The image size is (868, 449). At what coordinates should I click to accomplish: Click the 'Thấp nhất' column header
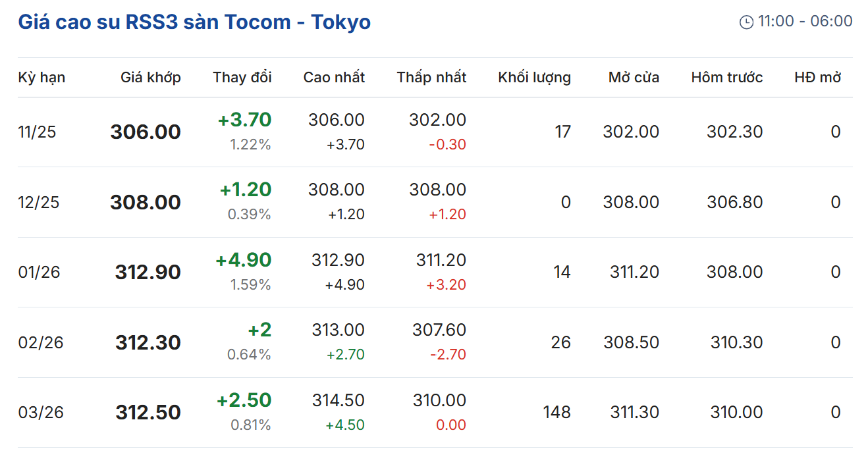point(431,77)
